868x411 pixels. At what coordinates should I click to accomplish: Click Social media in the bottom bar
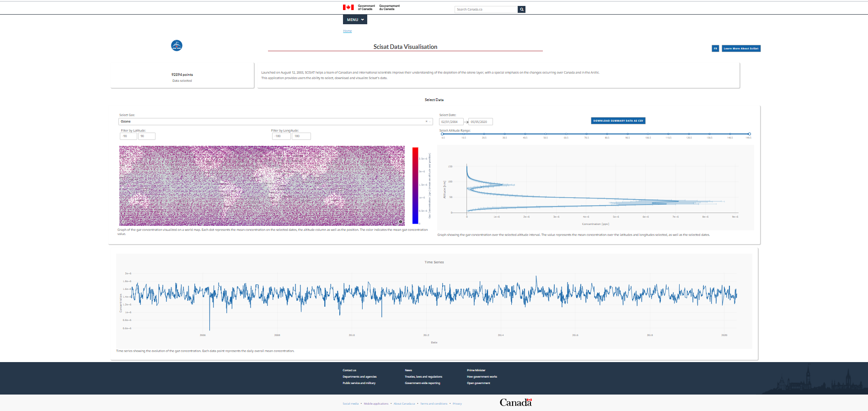tap(351, 404)
